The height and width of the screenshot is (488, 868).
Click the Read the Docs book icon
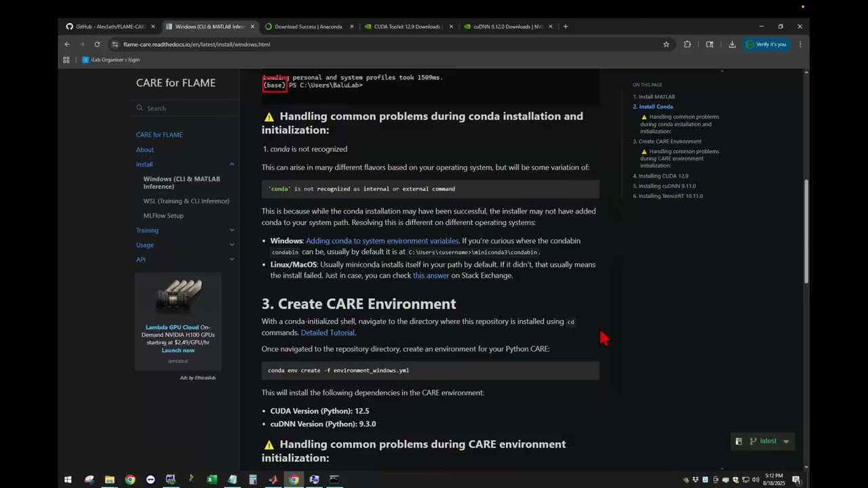click(x=738, y=441)
